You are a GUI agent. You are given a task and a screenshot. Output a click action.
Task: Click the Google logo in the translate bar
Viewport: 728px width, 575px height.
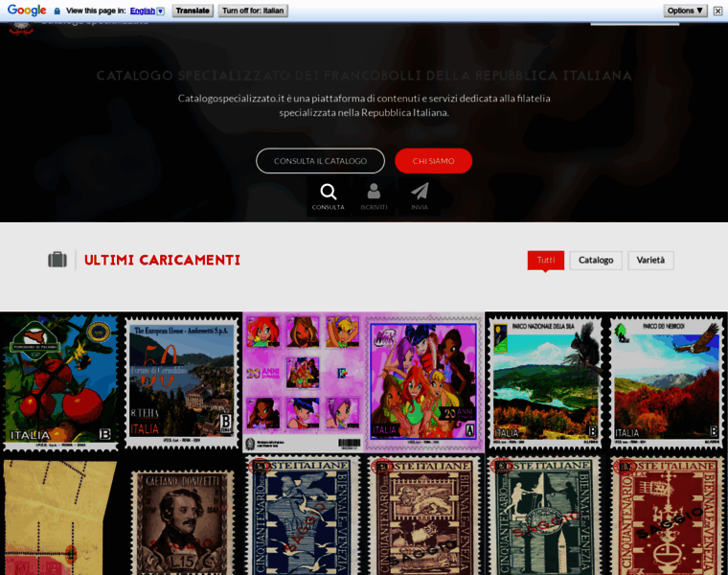tap(27, 11)
